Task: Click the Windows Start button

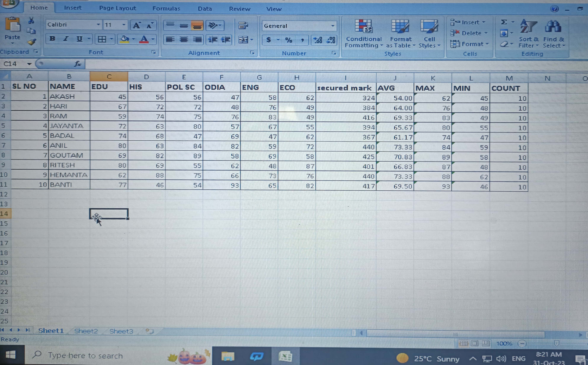Action: tap(11, 355)
